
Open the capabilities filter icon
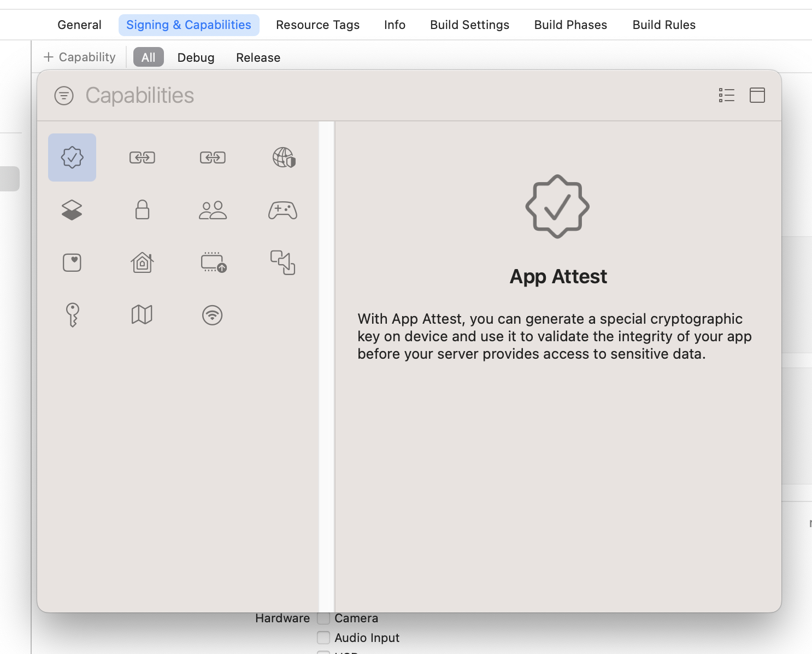[63, 95]
